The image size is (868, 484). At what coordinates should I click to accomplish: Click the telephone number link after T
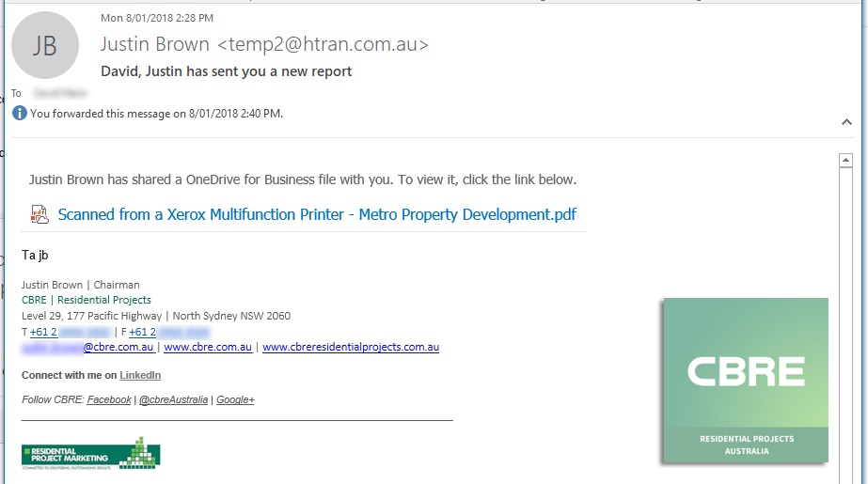tap(71, 332)
